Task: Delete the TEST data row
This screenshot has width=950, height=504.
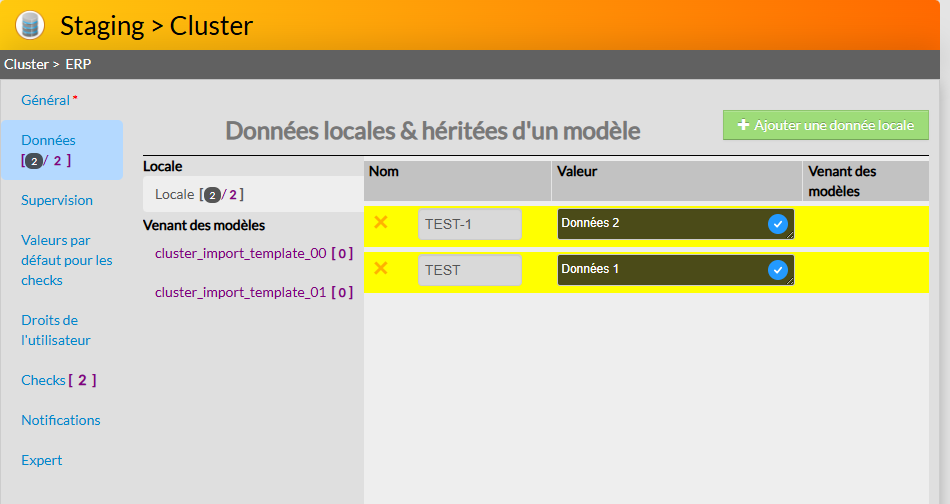Action: [x=381, y=268]
